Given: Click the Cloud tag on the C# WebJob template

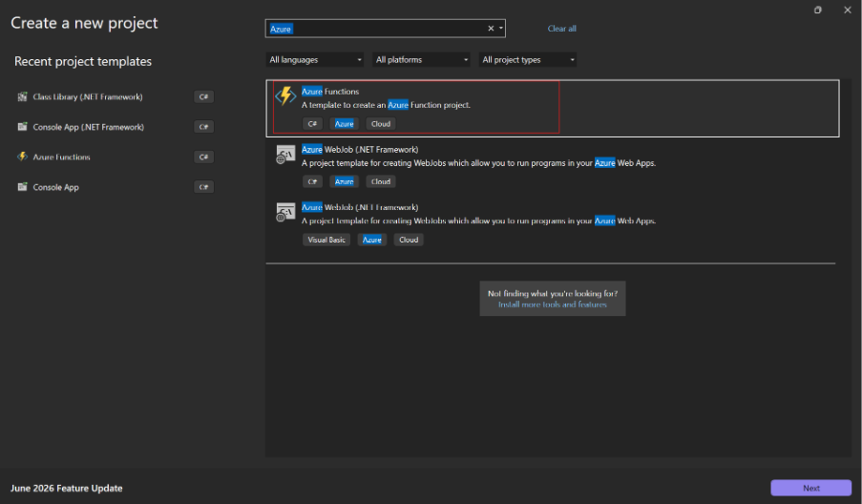Looking at the screenshot, I should [381, 182].
